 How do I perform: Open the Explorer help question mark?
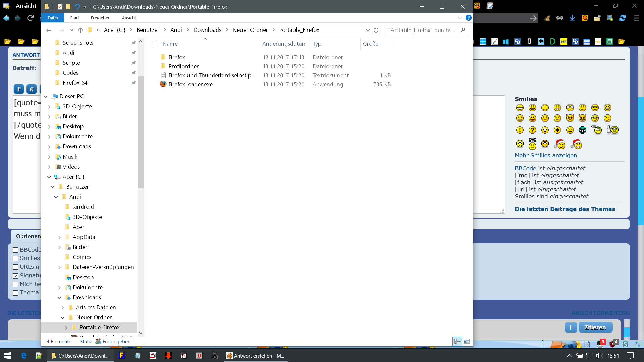(469, 18)
